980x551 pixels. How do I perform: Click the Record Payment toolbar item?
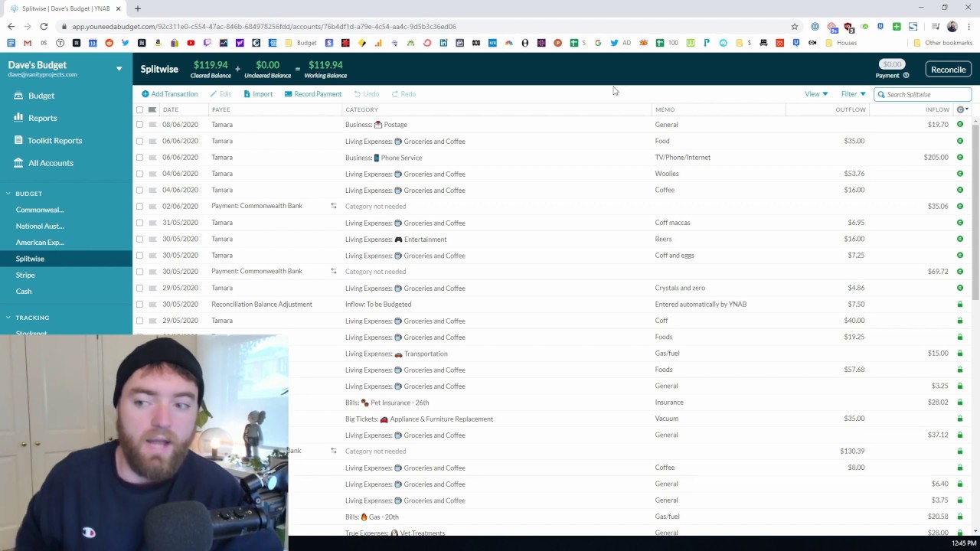pyautogui.click(x=313, y=94)
